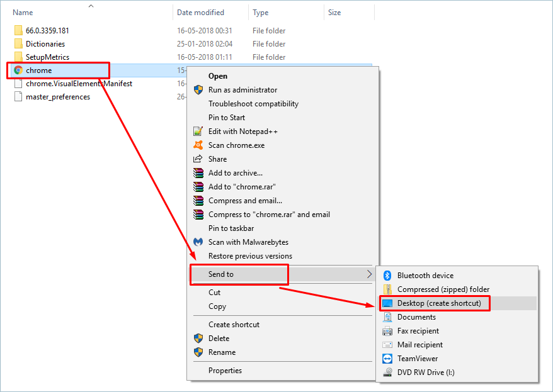Click the Chrome application icon in file list

18,70
